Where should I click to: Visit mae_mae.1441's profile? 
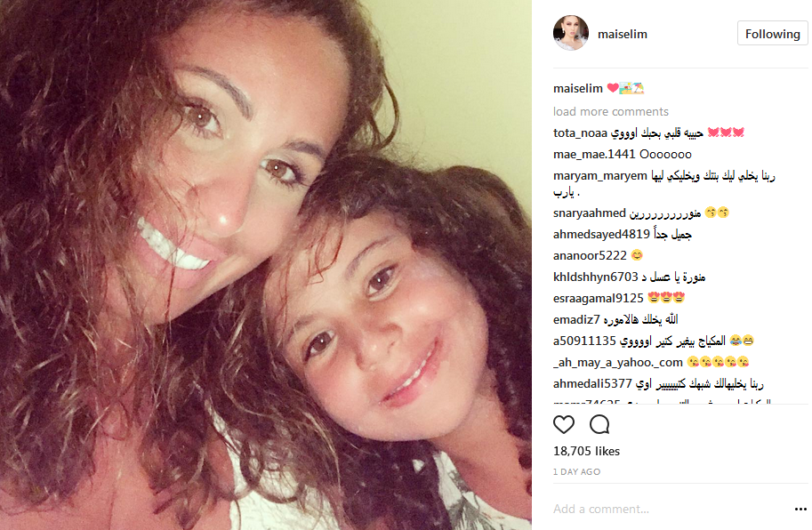[594, 154]
